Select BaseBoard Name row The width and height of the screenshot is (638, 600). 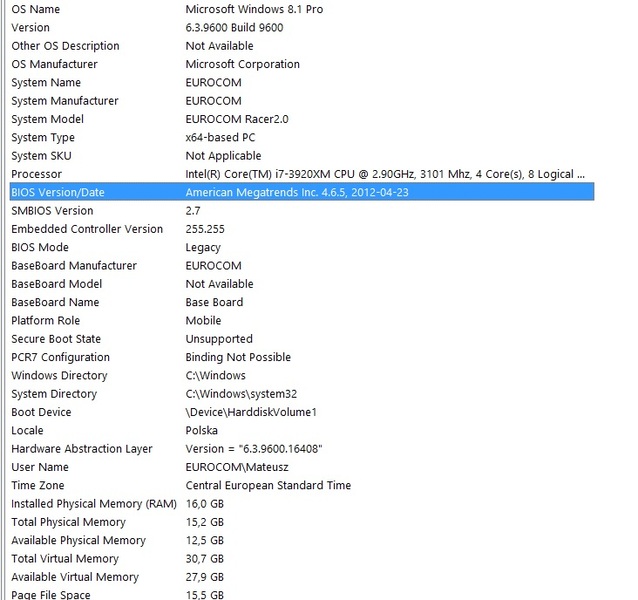coord(302,302)
